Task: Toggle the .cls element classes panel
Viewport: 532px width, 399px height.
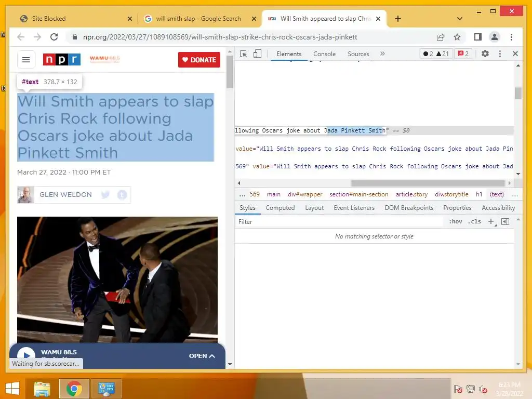Action: click(x=474, y=221)
